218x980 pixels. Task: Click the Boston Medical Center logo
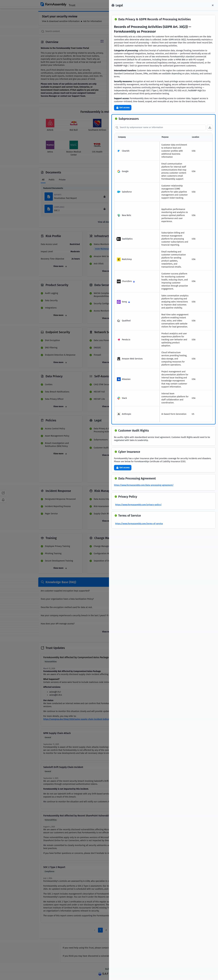(x=74, y=145)
